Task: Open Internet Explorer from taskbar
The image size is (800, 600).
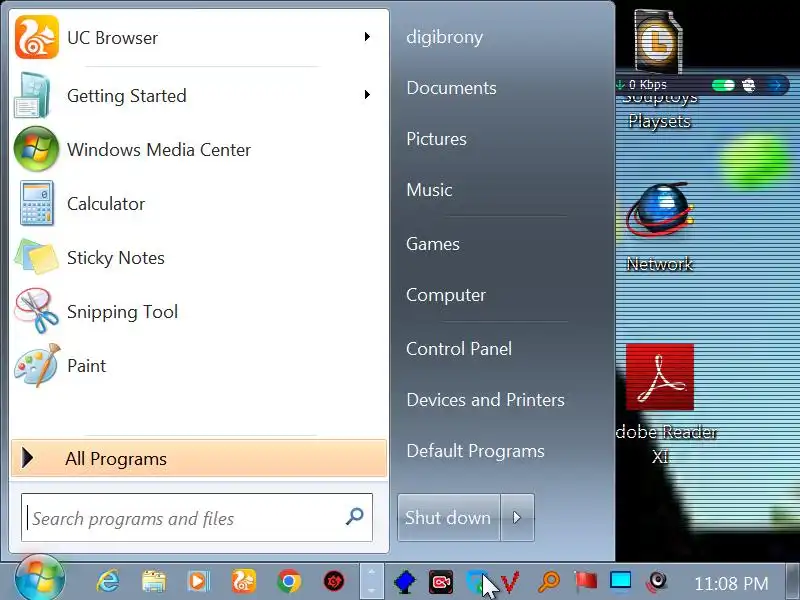Action: pyautogui.click(x=108, y=581)
